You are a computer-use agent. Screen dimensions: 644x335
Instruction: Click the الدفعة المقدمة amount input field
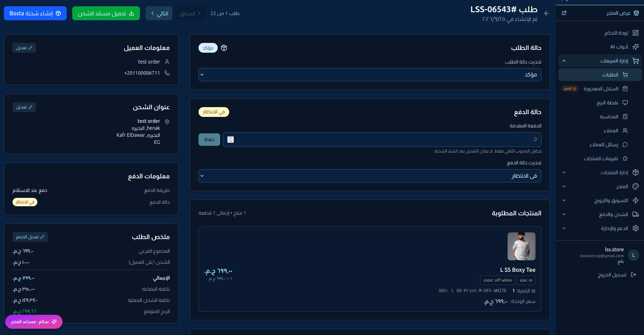[382, 140]
